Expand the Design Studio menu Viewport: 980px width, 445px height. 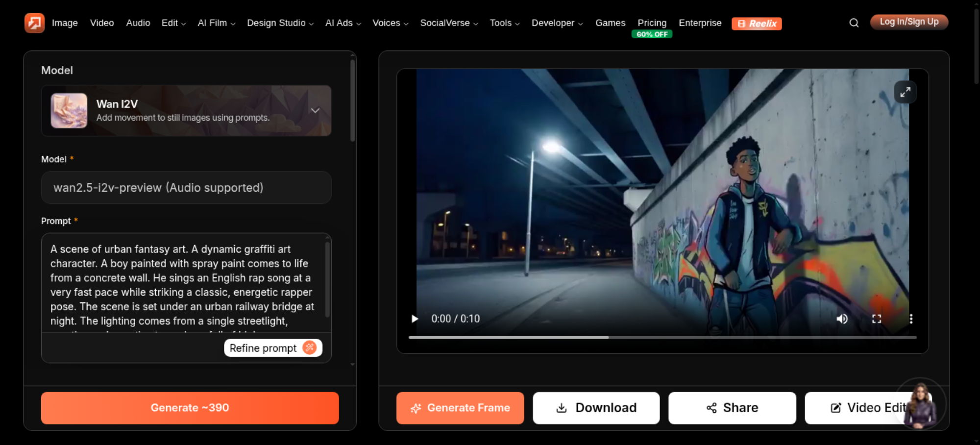click(x=280, y=23)
